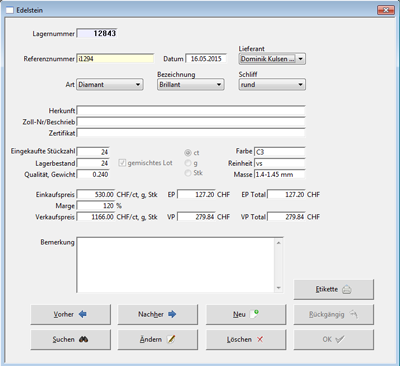The height and width of the screenshot is (366, 400).
Task: Click Bemerkung scrollbar down arrow
Action: [x=279, y=288]
